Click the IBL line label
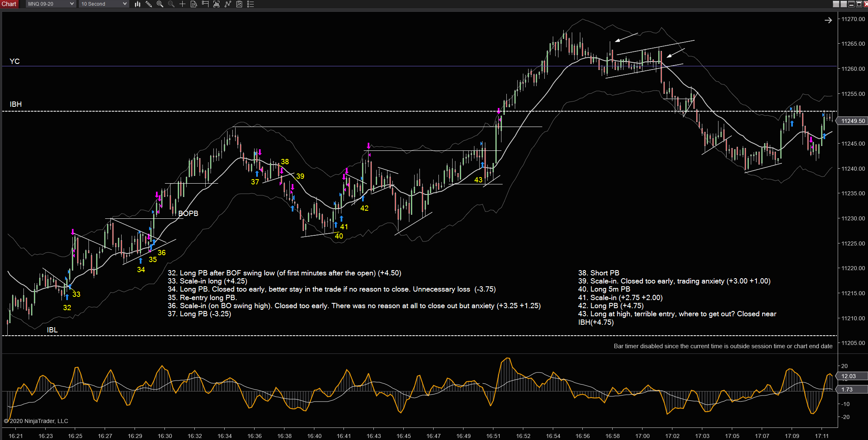This screenshot has width=868, height=440. [x=52, y=330]
